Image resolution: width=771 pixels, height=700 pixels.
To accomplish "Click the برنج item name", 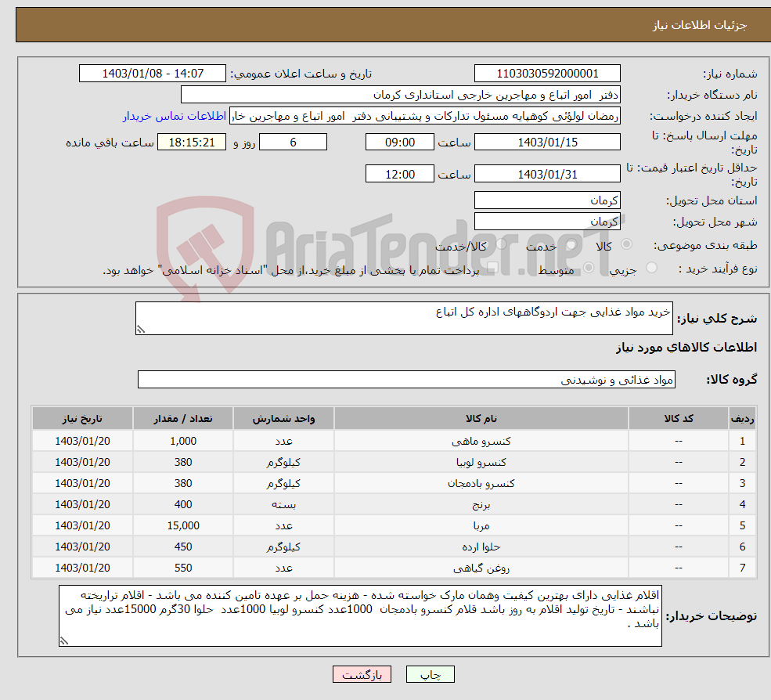I will 481,505.
